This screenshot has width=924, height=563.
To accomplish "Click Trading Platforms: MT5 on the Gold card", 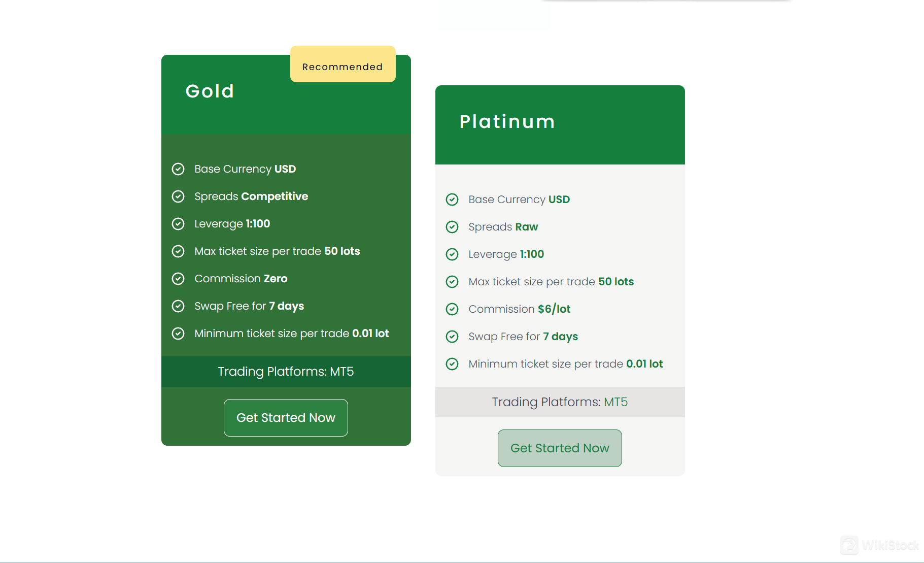I will tap(286, 371).
